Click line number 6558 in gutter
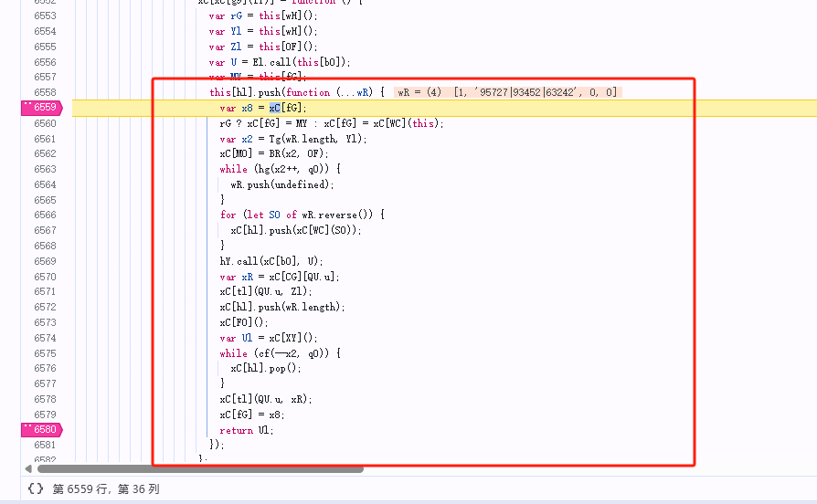The width and height of the screenshot is (817, 504). tap(45, 93)
